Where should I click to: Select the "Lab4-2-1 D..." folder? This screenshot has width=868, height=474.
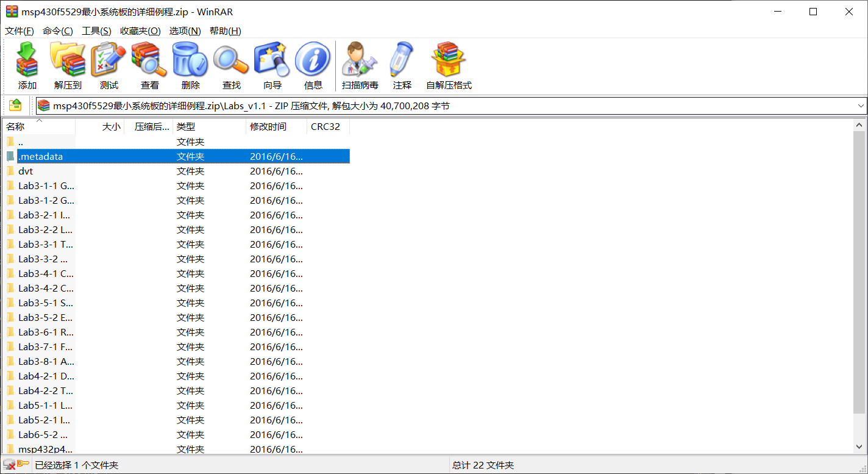click(x=177, y=376)
